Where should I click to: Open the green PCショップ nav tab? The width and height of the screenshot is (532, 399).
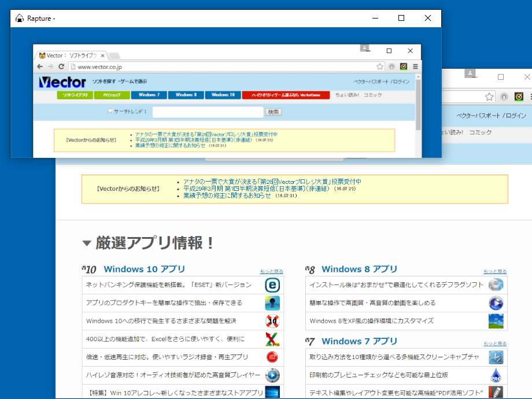112,95
